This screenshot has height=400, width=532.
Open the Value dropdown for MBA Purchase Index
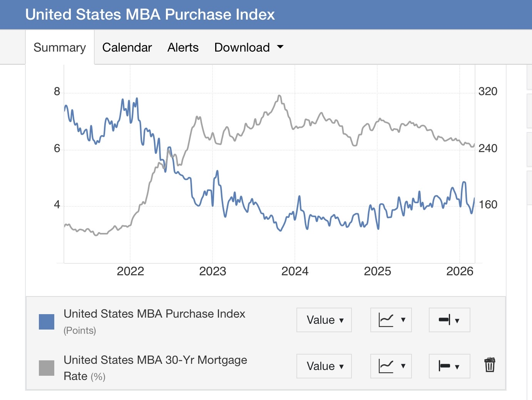324,320
